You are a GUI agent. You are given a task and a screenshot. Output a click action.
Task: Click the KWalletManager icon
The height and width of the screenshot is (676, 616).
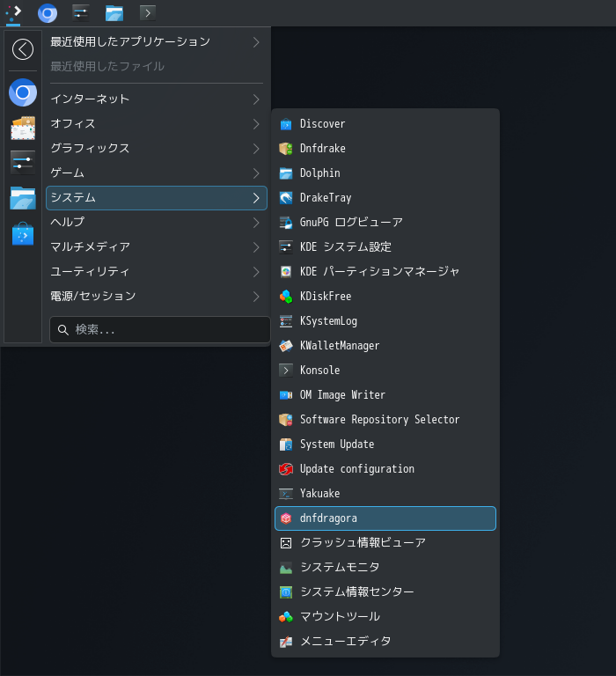pyautogui.click(x=286, y=346)
